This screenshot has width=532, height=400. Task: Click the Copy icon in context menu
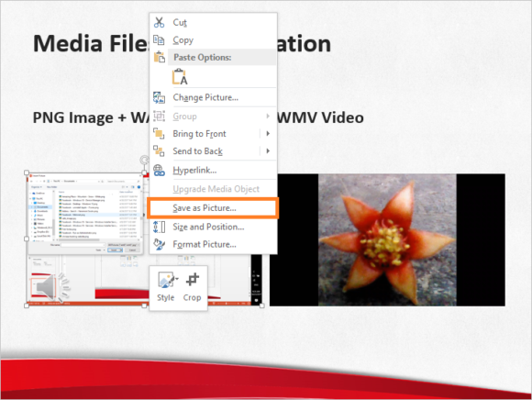click(159, 40)
